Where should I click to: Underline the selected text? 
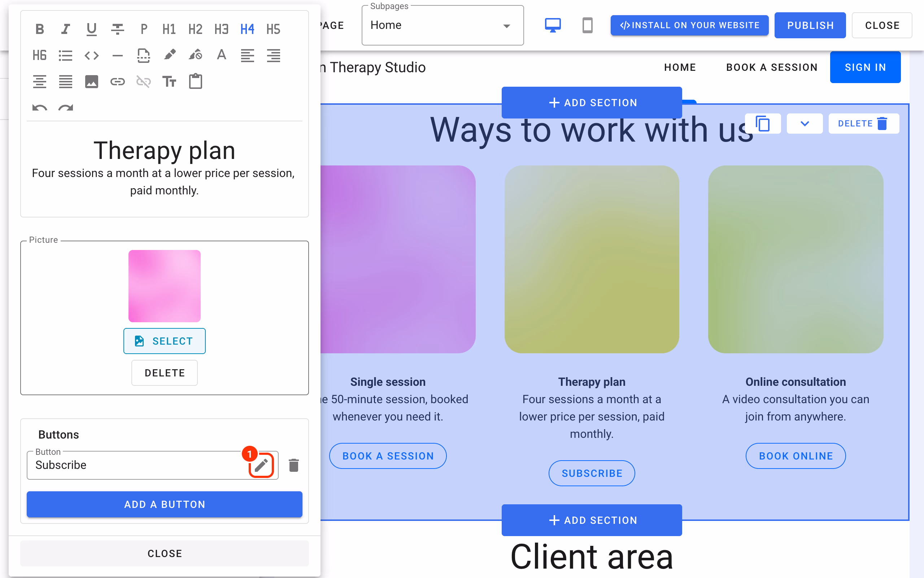pyautogui.click(x=92, y=29)
